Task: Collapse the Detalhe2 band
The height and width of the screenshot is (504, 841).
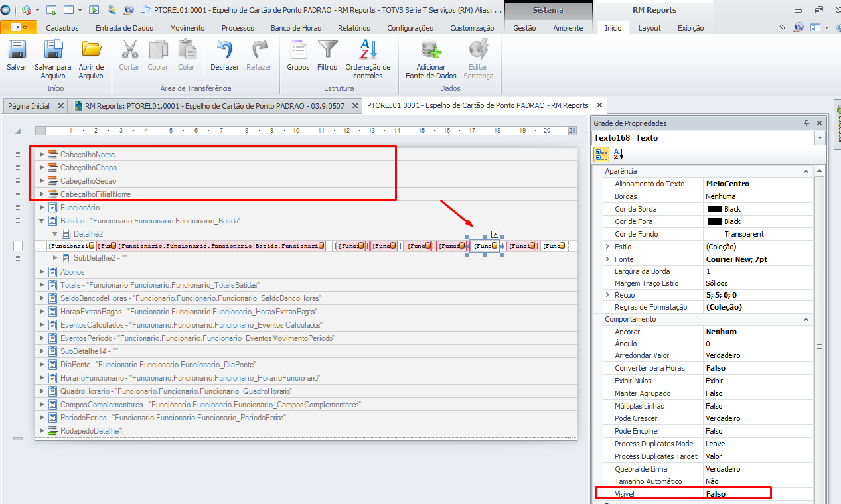Action: (x=55, y=234)
